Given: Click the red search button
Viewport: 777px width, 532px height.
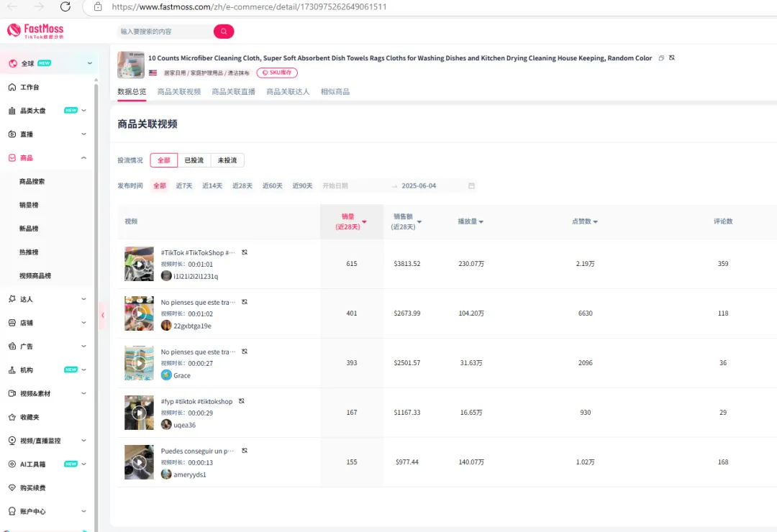Looking at the screenshot, I should [224, 31].
